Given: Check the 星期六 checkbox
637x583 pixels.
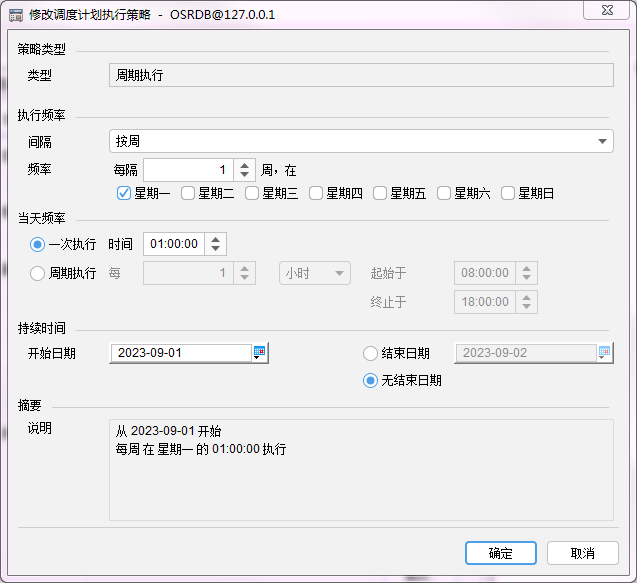Looking at the screenshot, I should (x=444, y=193).
